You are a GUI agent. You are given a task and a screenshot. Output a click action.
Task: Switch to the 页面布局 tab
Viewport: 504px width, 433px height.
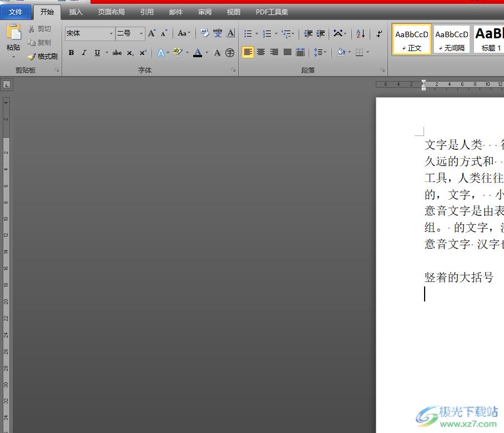coord(111,12)
